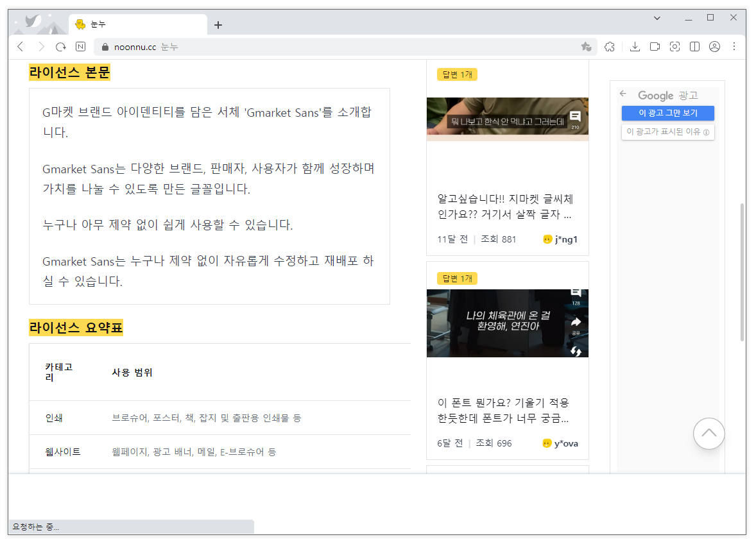Select the 인쇄 category cell
756x544 pixels.
[x=54, y=418]
